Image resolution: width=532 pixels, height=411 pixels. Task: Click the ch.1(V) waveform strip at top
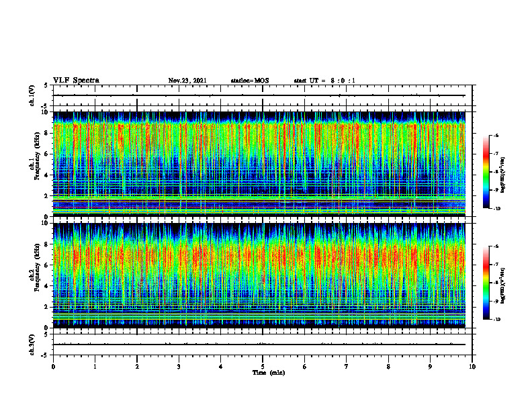pos(263,95)
